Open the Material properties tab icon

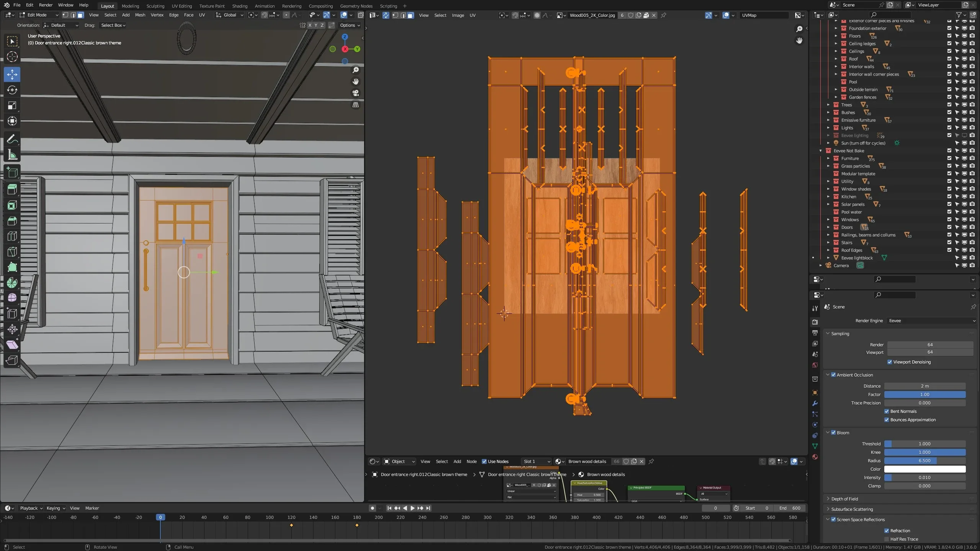tap(815, 457)
